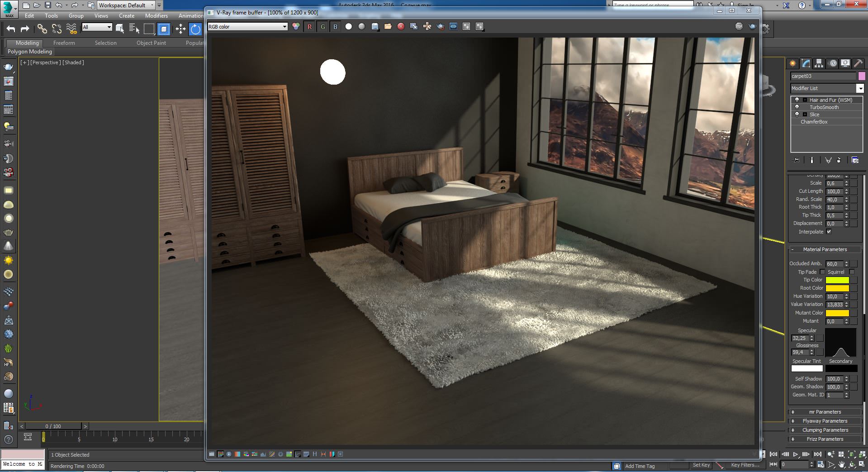Viewport: 868px width, 472px height.
Task: Open the Utilities hammer panel tab
Action: pyautogui.click(x=858, y=63)
